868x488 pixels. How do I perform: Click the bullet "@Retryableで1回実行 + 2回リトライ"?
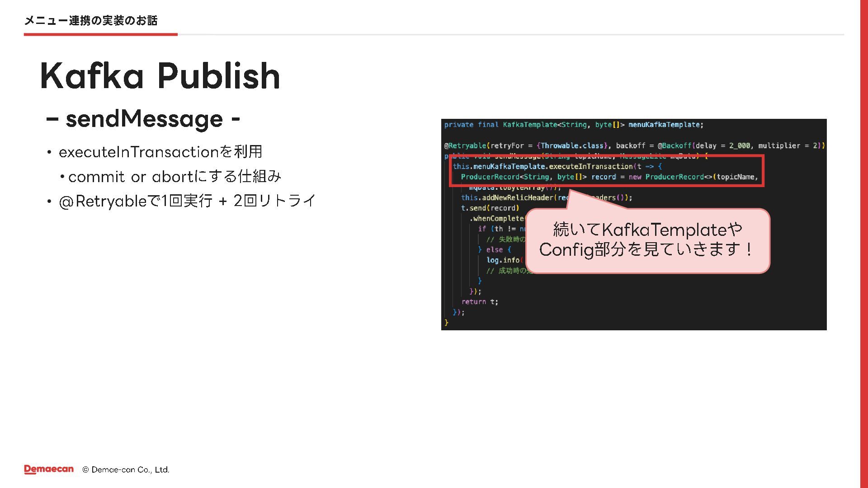click(187, 201)
